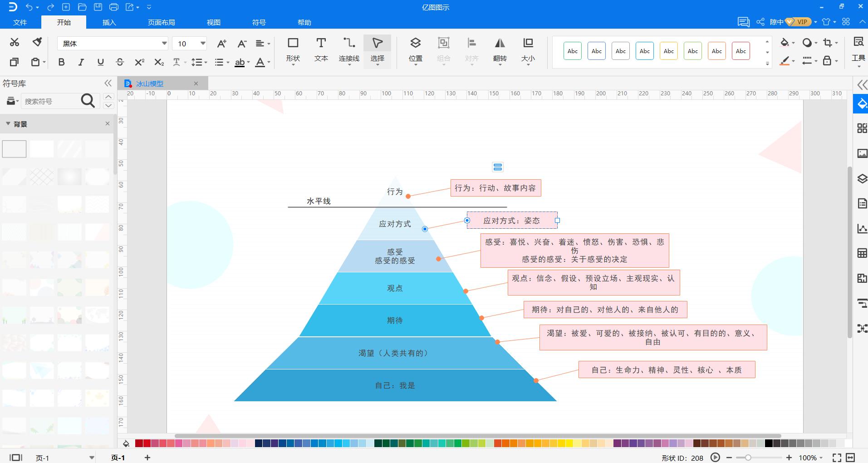Viewport: 868px width, 463px height.
Task: Click the Format Painter brush icon
Action: click(x=37, y=42)
